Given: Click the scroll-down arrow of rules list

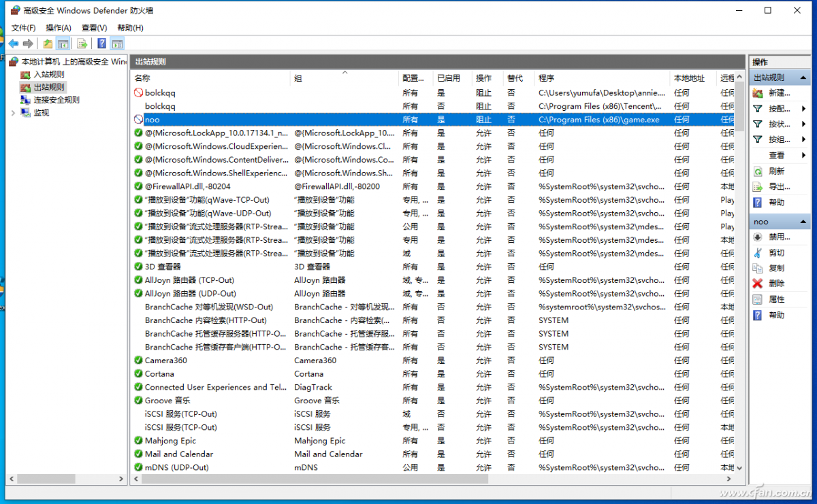Looking at the screenshot, I should click(x=740, y=469).
